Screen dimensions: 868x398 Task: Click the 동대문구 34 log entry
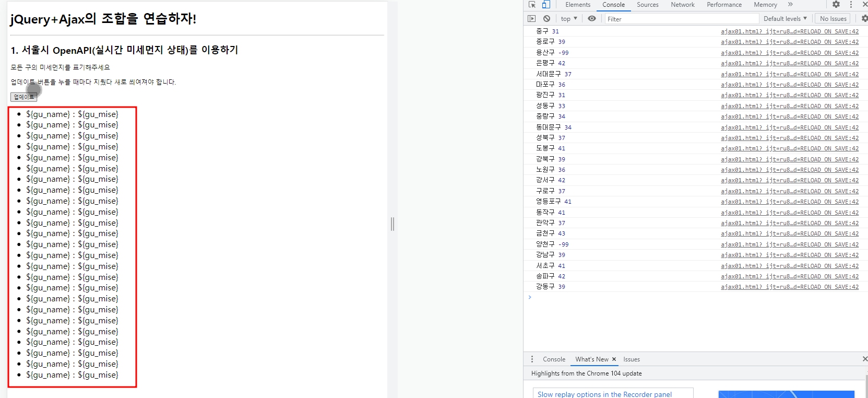pyautogui.click(x=554, y=127)
